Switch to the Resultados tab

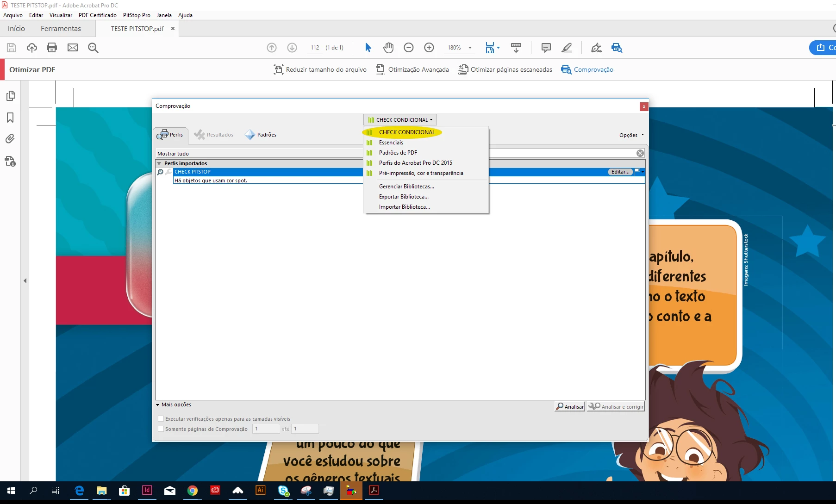[214, 135]
